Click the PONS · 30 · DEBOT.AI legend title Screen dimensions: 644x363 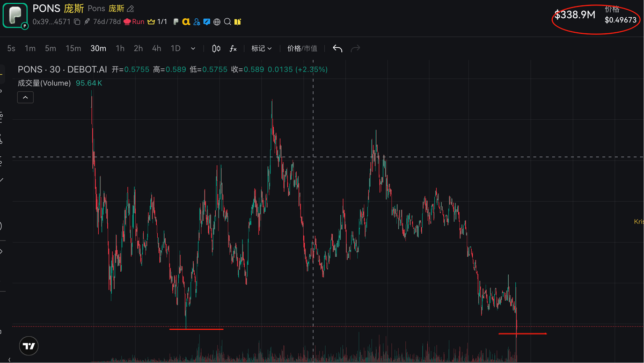pos(62,69)
